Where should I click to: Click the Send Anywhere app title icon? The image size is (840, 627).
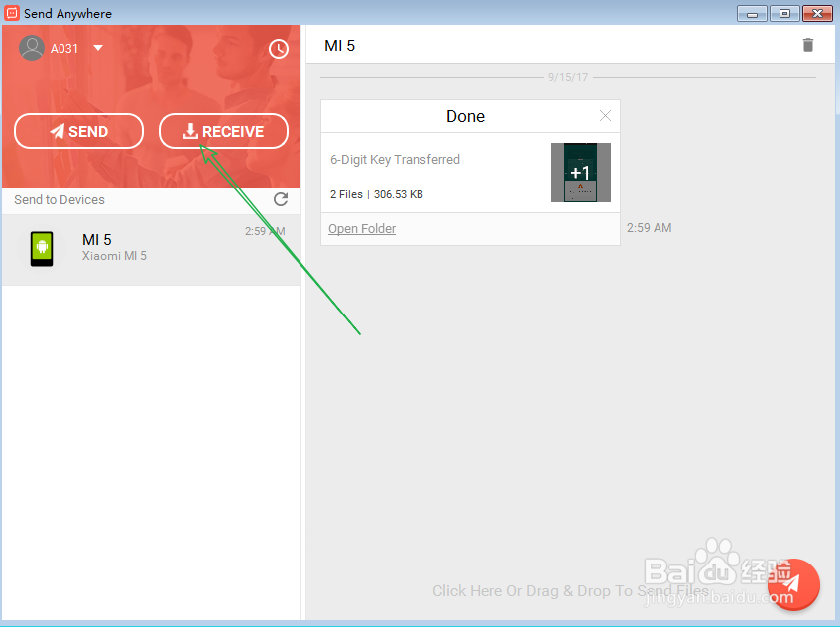click(12, 13)
